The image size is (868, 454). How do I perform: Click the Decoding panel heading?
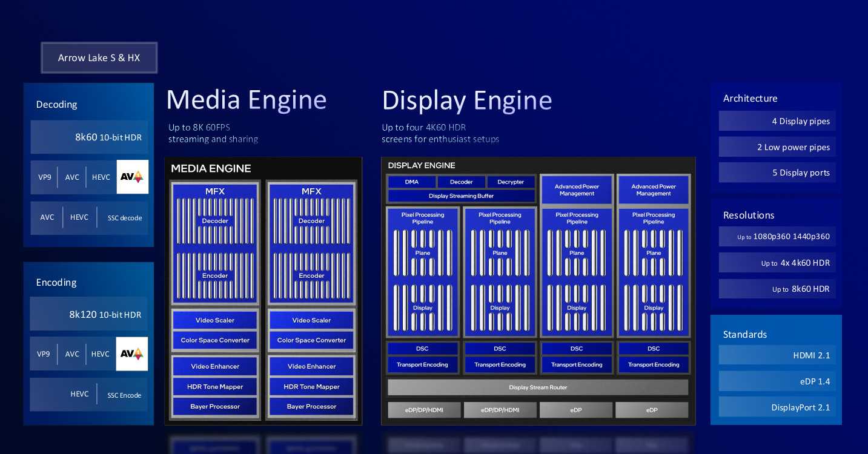(x=56, y=104)
